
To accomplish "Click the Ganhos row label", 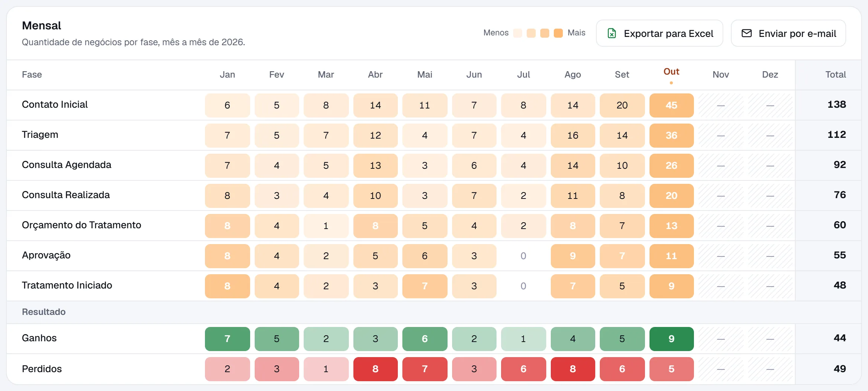I will click(39, 338).
